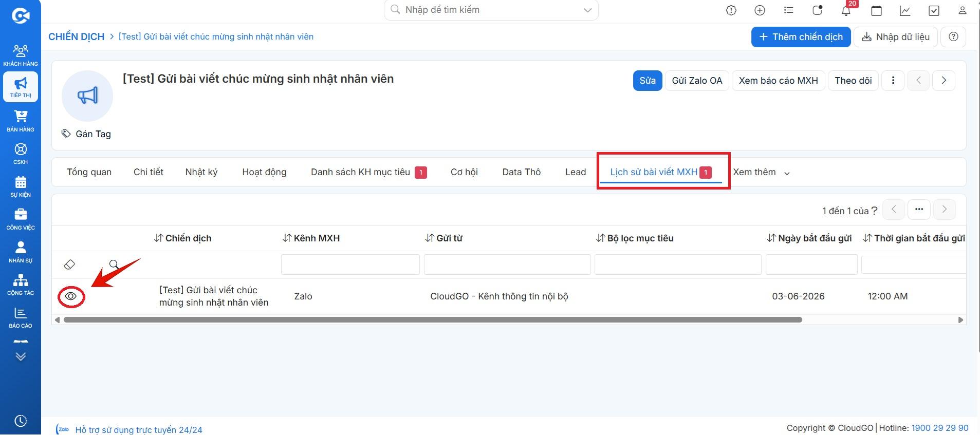
Task: Click the Nhập dữ liệu button
Action: [x=896, y=37]
